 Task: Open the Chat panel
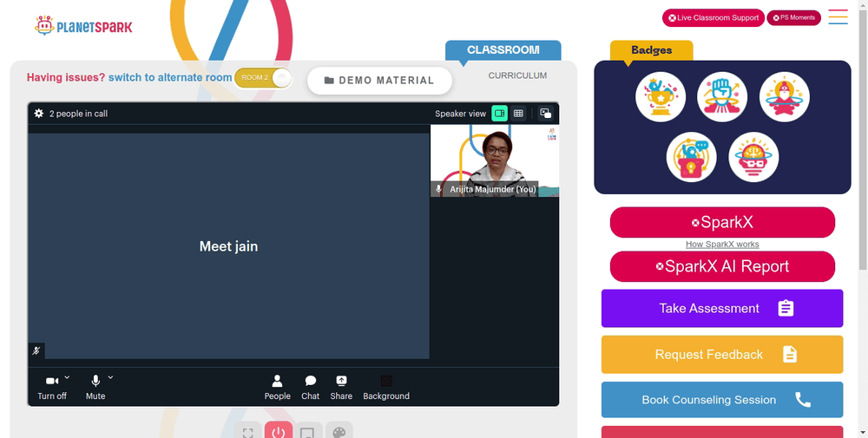310,387
